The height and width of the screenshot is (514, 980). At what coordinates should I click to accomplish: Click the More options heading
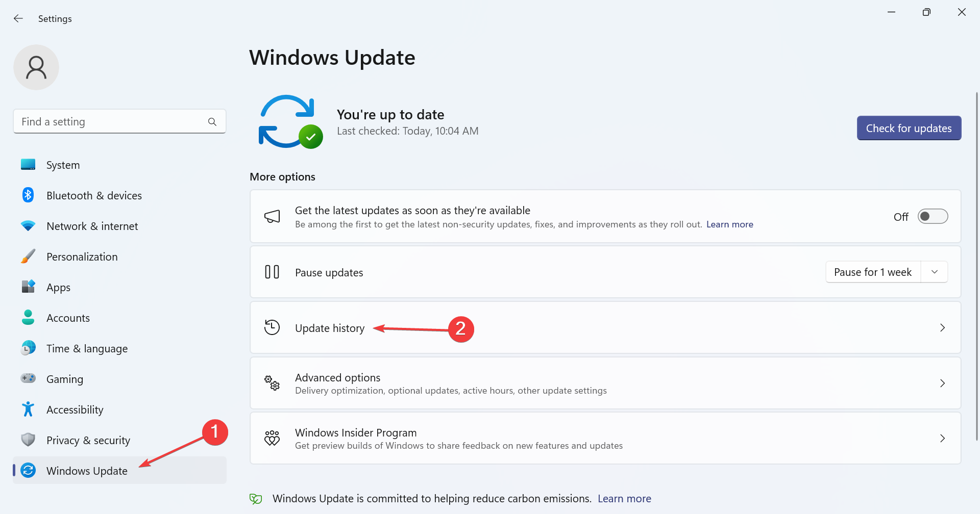pyautogui.click(x=282, y=177)
